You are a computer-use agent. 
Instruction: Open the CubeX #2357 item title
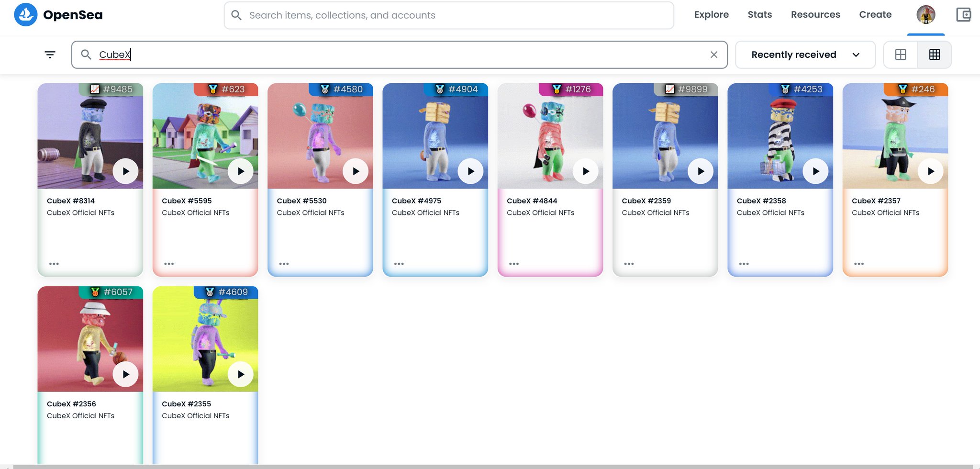click(876, 201)
